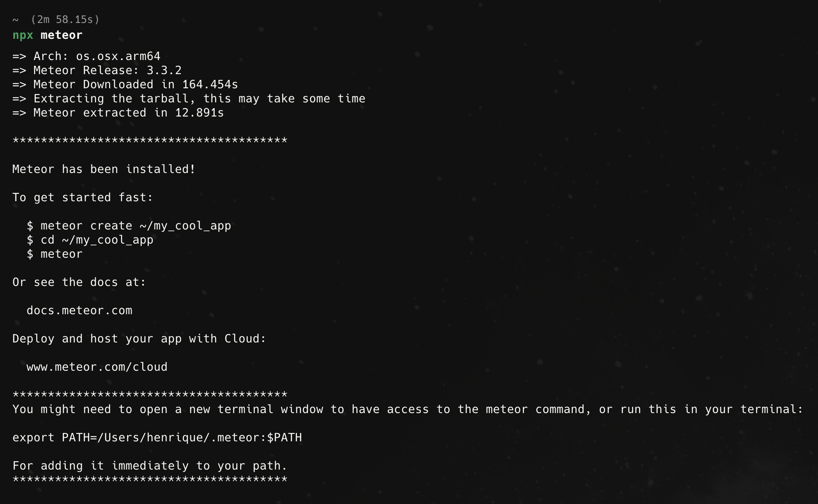Open the www.meteor.com/cloud URL
818x504 pixels.
tap(97, 367)
